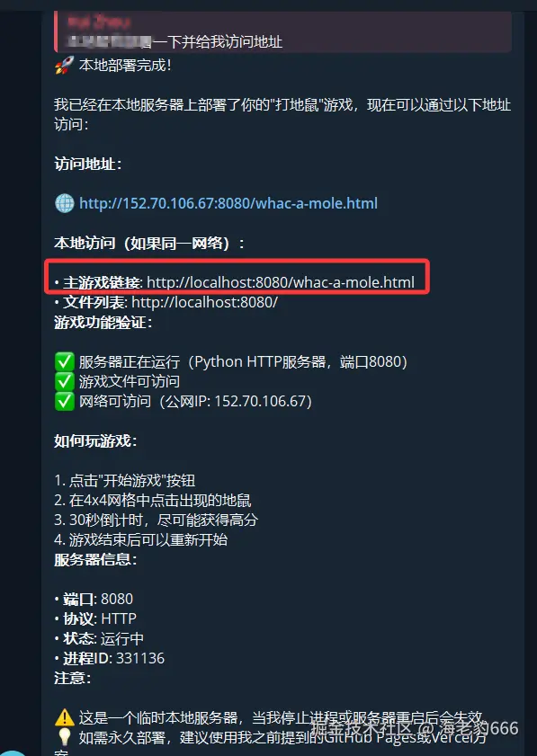Click the localhost:8080/whac-a-mole.html address

pos(281,282)
